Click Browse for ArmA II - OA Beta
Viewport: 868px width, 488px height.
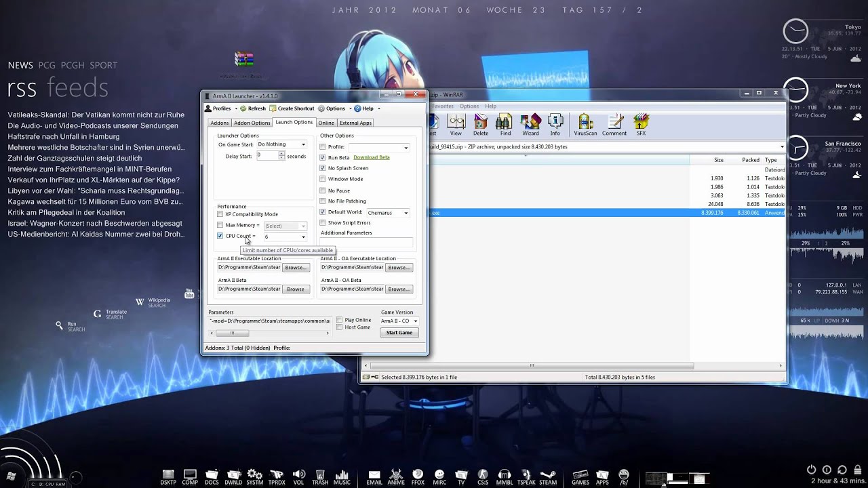click(x=399, y=289)
